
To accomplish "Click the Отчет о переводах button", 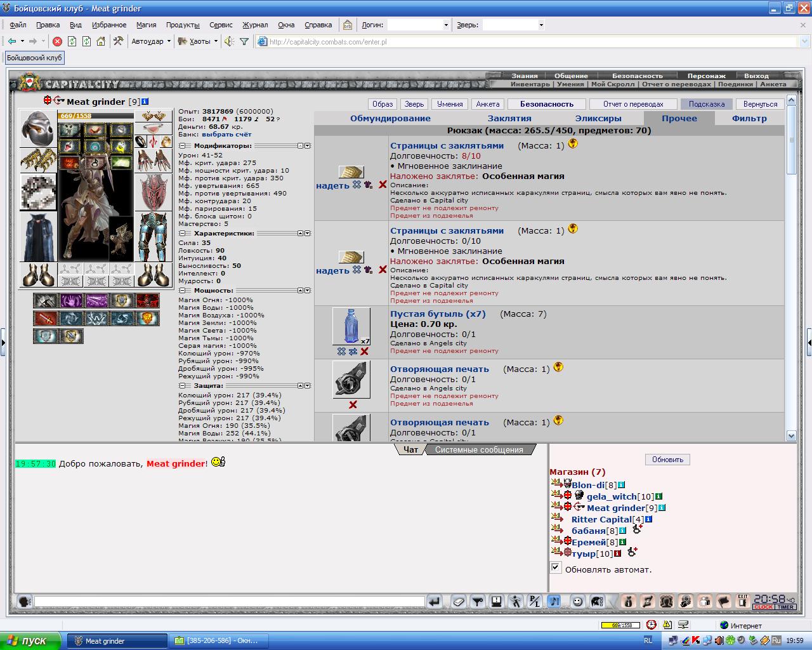I will (x=632, y=104).
